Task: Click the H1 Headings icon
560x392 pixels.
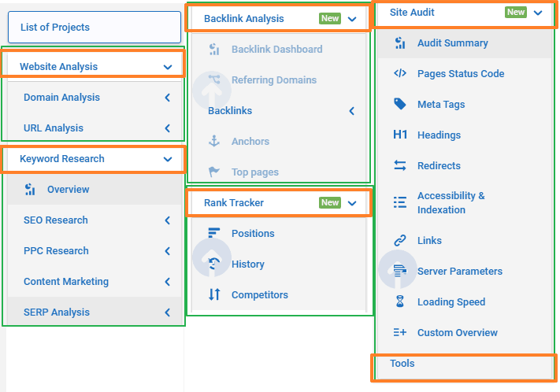Action: 400,135
